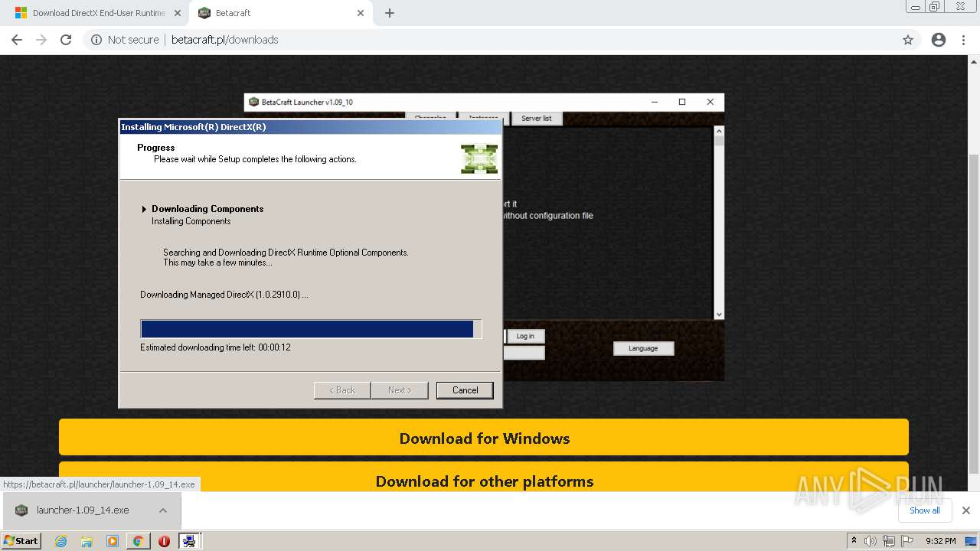Launch Internet Explorer from the taskbar
The image size is (980, 551).
(61, 541)
